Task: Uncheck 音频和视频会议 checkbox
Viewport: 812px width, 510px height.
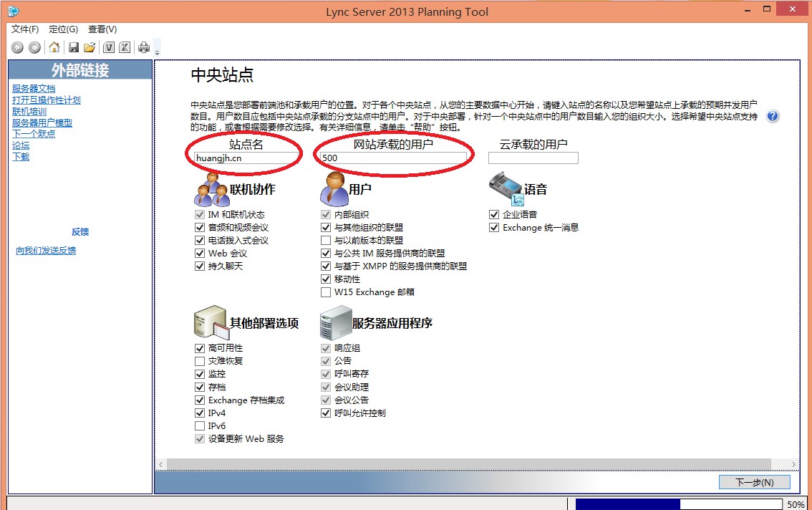Action: pos(199,228)
